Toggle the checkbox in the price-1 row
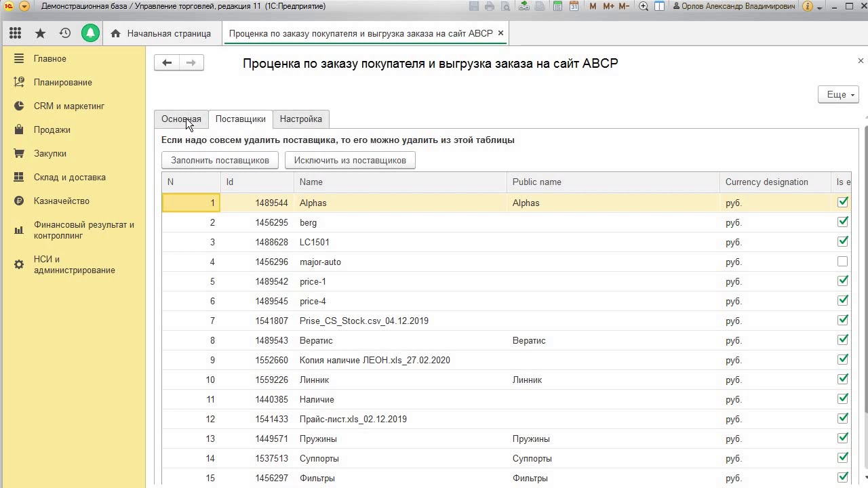This screenshot has width=868, height=488. tap(843, 281)
